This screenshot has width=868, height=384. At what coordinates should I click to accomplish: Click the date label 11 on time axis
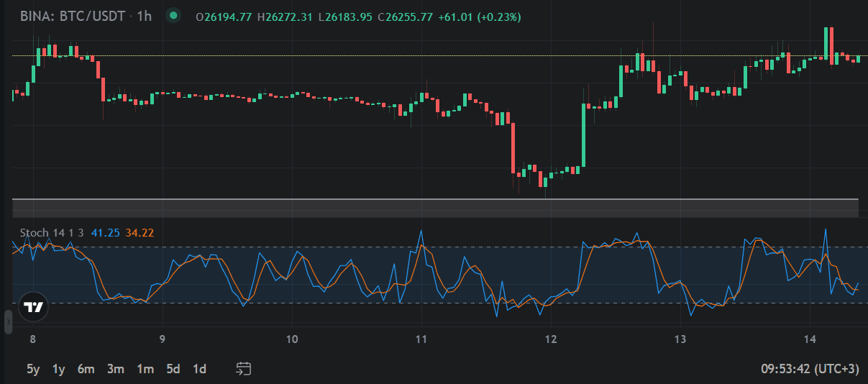(421, 339)
